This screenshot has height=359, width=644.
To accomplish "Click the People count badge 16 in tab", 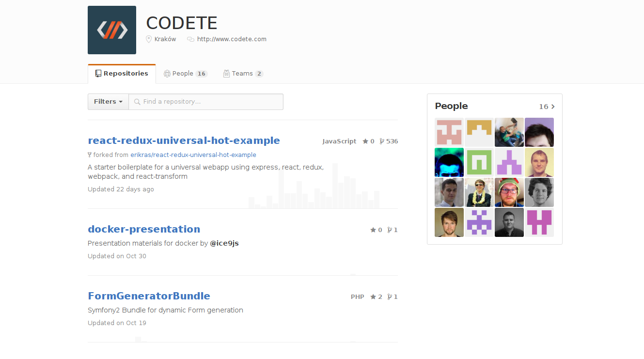I will pos(202,74).
